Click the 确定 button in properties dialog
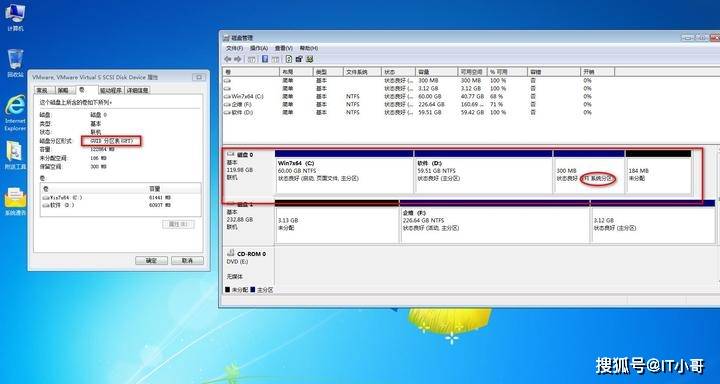Viewport: 720px width, 384px height. (x=151, y=260)
